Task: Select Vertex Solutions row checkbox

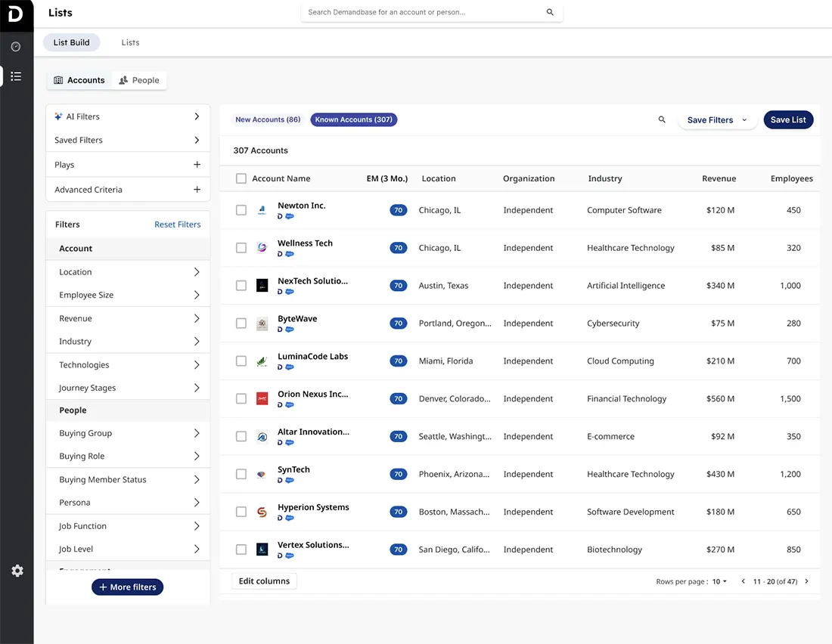Action: click(241, 549)
